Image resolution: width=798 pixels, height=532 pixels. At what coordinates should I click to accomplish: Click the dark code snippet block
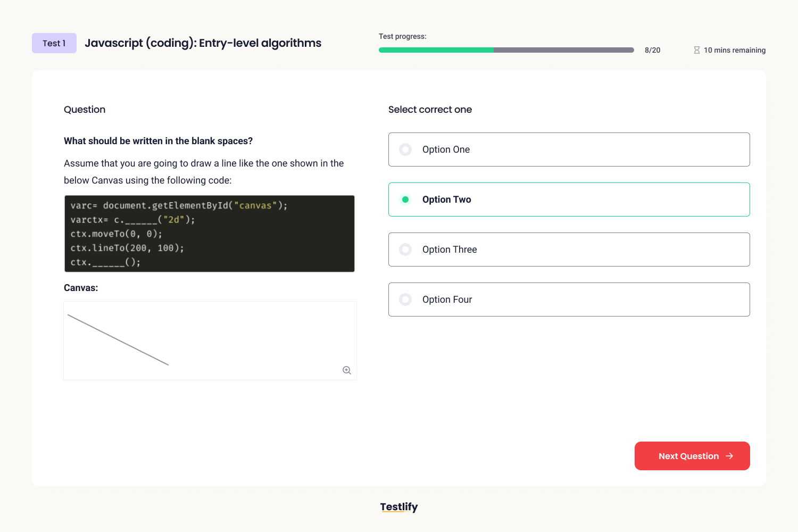[x=209, y=234]
